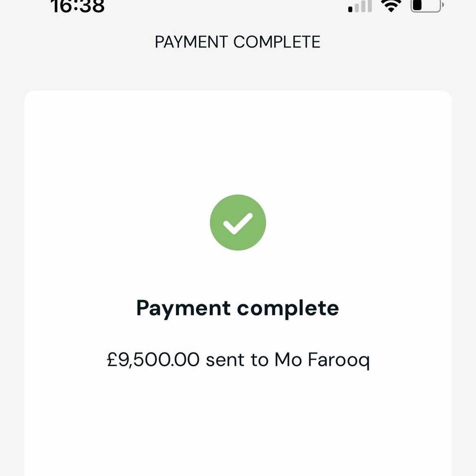Tap the Wi-Fi status icon
The width and height of the screenshot is (476, 476).
click(x=391, y=6)
